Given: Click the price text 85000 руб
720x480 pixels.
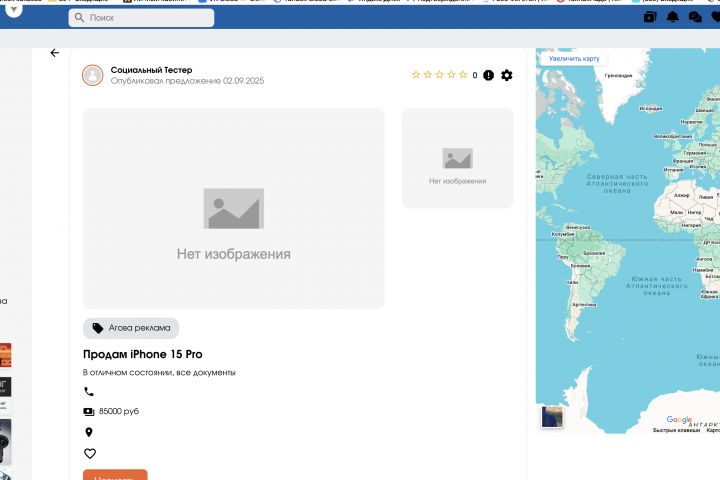Looking at the screenshot, I should pyautogui.click(x=119, y=411).
